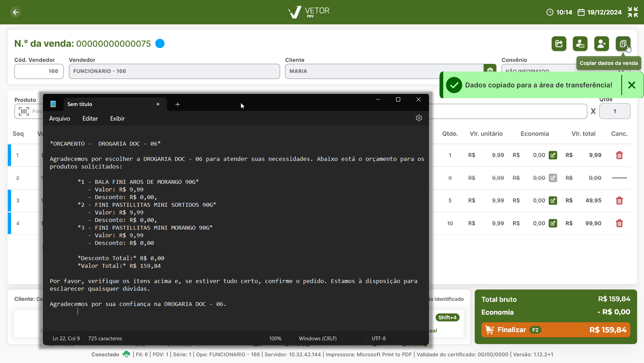The height and width of the screenshot is (363, 644).
Task: Click the Copiar dados da venda icon
Action: [623, 44]
